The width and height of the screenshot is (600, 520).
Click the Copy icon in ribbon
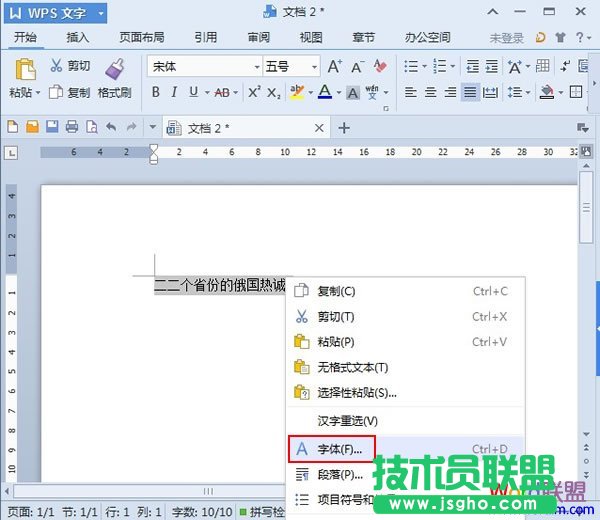pos(56,92)
